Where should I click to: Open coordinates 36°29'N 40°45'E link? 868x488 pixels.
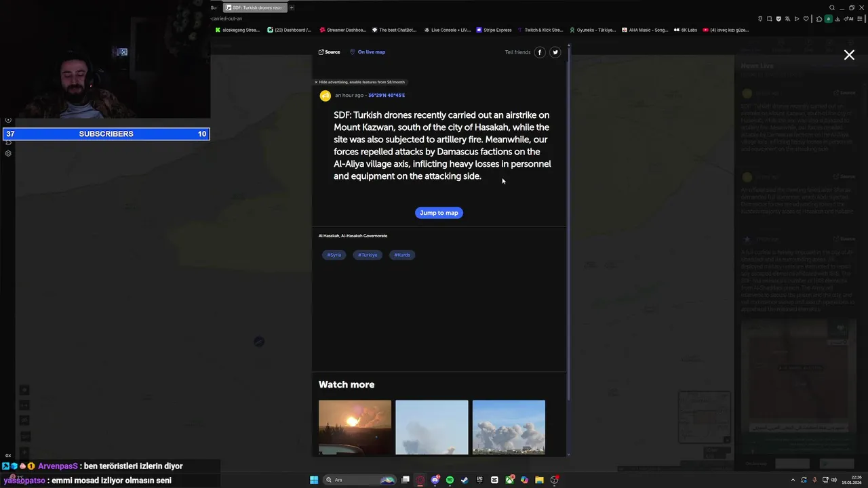click(x=387, y=96)
